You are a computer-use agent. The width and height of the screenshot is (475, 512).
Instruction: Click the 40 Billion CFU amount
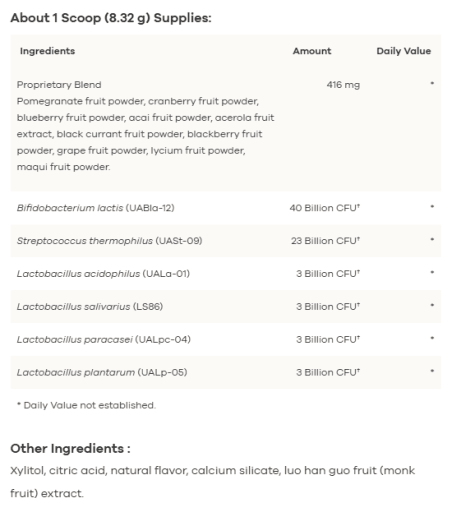pyautogui.click(x=324, y=208)
